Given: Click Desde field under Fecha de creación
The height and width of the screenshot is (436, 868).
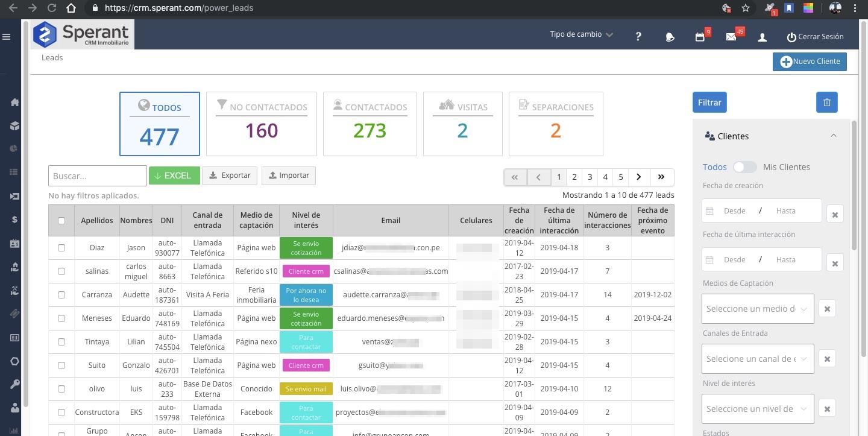Looking at the screenshot, I should pyautogui.click(x=734, y=211).
